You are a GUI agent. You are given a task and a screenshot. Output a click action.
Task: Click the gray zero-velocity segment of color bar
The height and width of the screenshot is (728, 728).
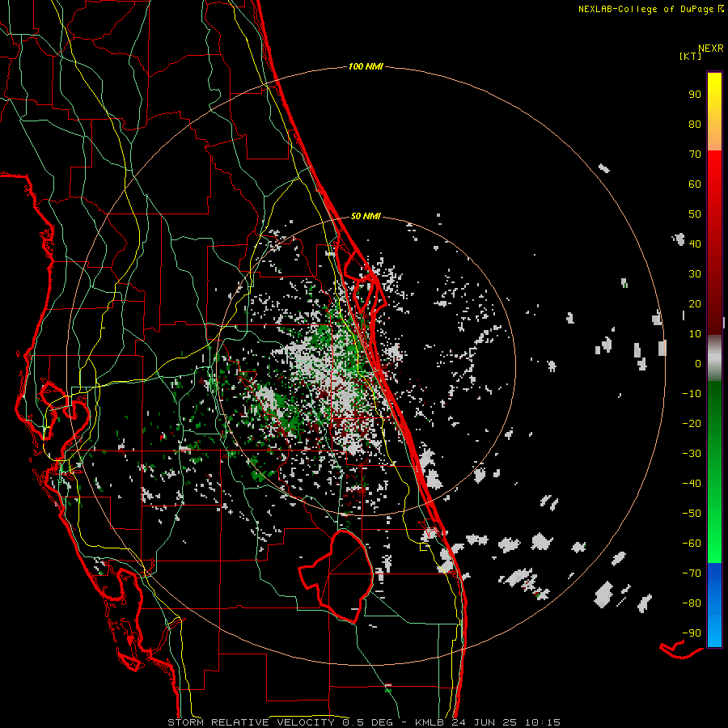click(x=714, y=358)
